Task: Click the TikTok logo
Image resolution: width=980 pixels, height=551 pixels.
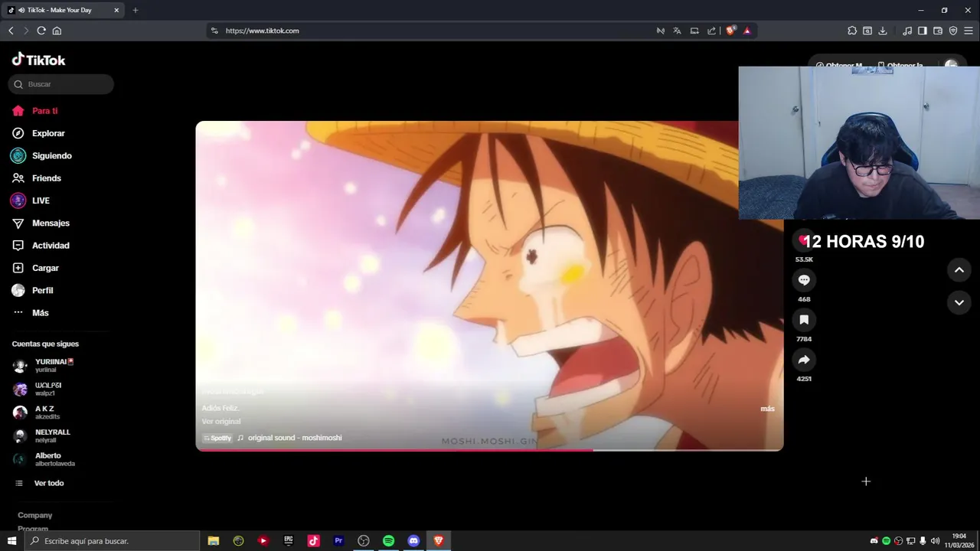Action: [38, 60]
